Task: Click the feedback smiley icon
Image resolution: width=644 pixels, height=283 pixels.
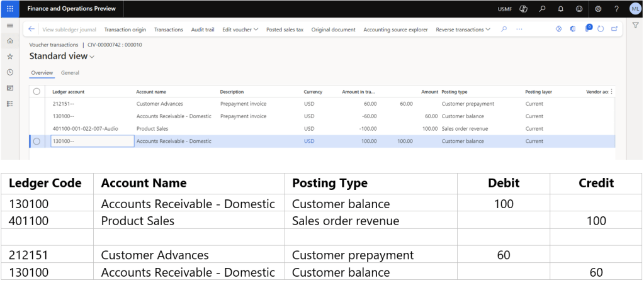Action: (579, 9)
